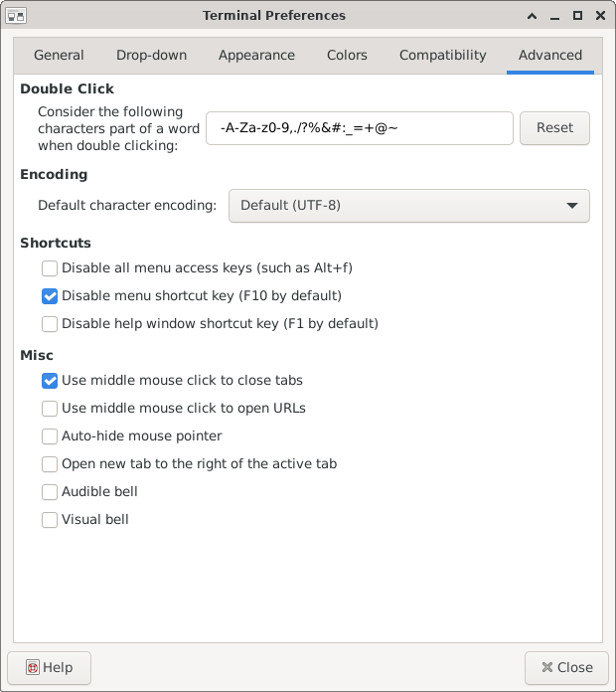
Task: Click the terminal window menu icon in title bar
Action: coord(16,16)
